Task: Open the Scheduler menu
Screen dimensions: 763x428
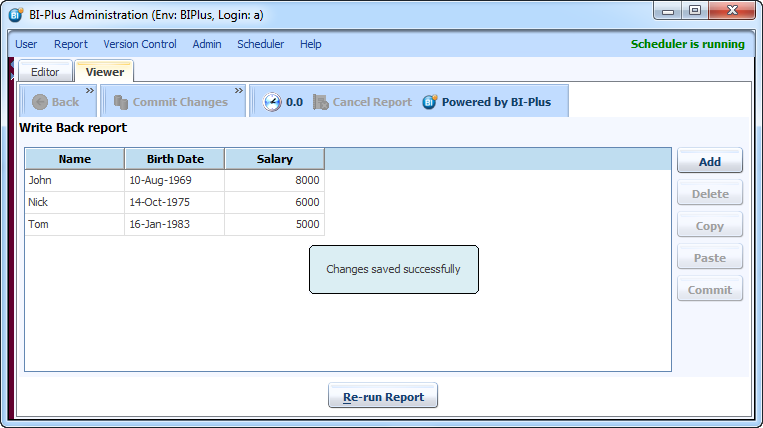Action: point(260,44)
